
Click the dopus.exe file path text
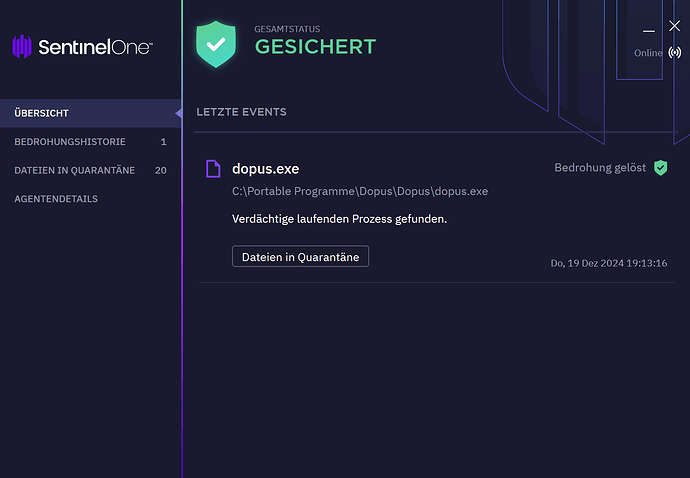pos(360,191)
